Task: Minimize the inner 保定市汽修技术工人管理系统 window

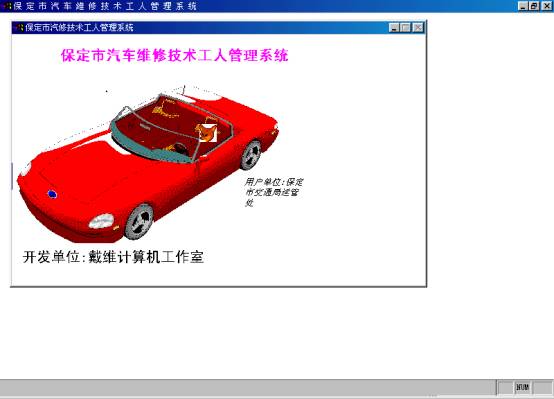Action: point(394,28)
